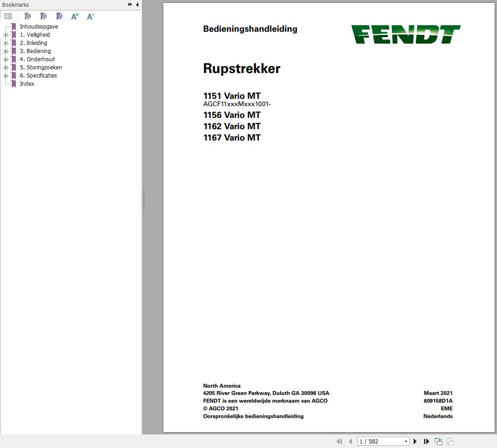497x448 pixels.
Task: Click the EME region code text
Action: [x=447, y=409]
